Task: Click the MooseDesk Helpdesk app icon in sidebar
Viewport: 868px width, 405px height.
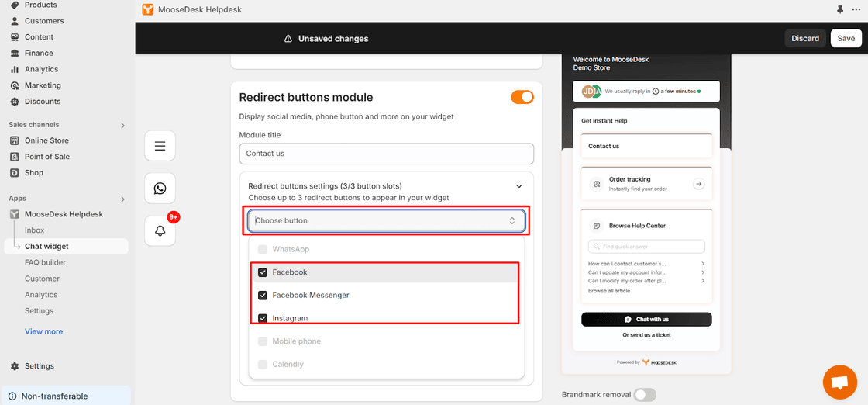Action: tap(15, 214)
